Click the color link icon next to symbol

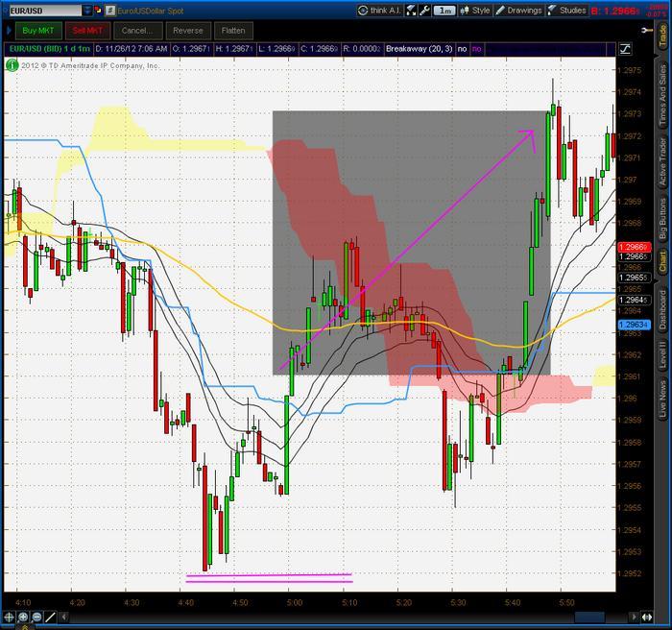pyautogui.click(x=98, y=10)
